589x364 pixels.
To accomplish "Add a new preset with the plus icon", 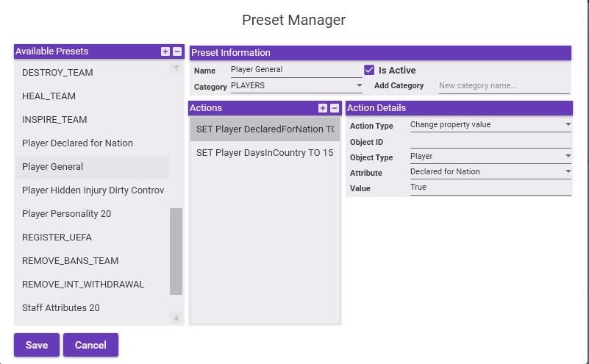I will tap(165, 51).
